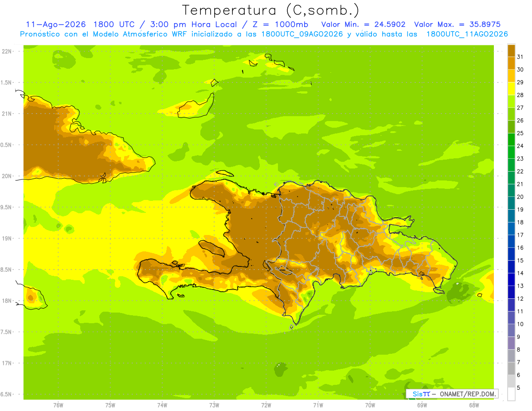
Task: Click the title "Temperatura (C,somb.)"
Action: (271, 10)
